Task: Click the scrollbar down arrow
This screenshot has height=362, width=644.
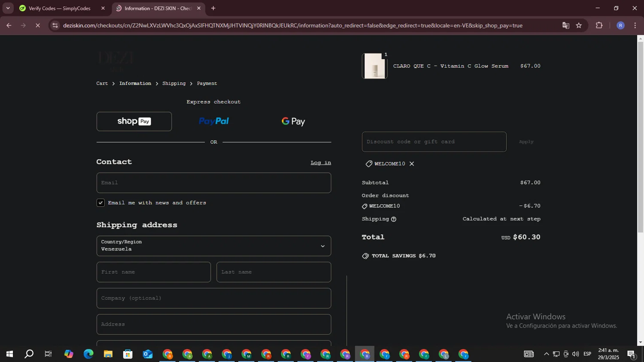Action: point(640,342)
